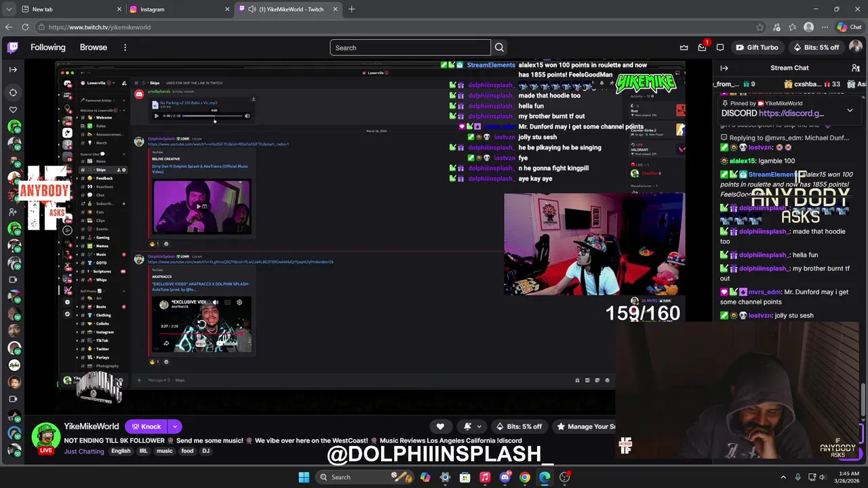868x488 pixels.
Task: Open the Twitch top nav more-options dots
Action: tap(125, 47)
